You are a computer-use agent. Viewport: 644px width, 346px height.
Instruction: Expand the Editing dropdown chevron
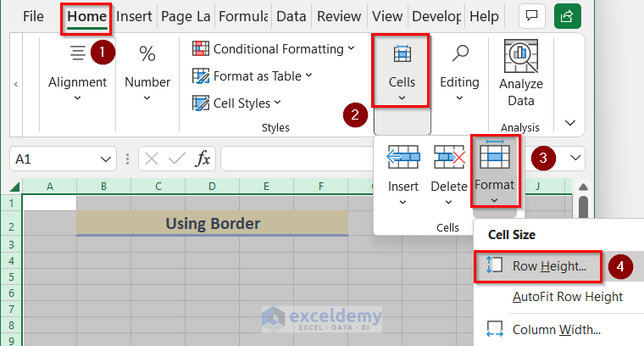click(459, 98)
